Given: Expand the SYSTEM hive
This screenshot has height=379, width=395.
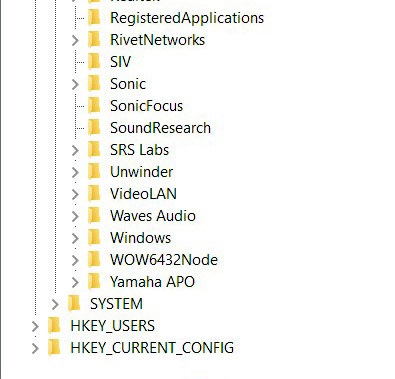Looking at the screenshot, I should [x=55, y=304].
